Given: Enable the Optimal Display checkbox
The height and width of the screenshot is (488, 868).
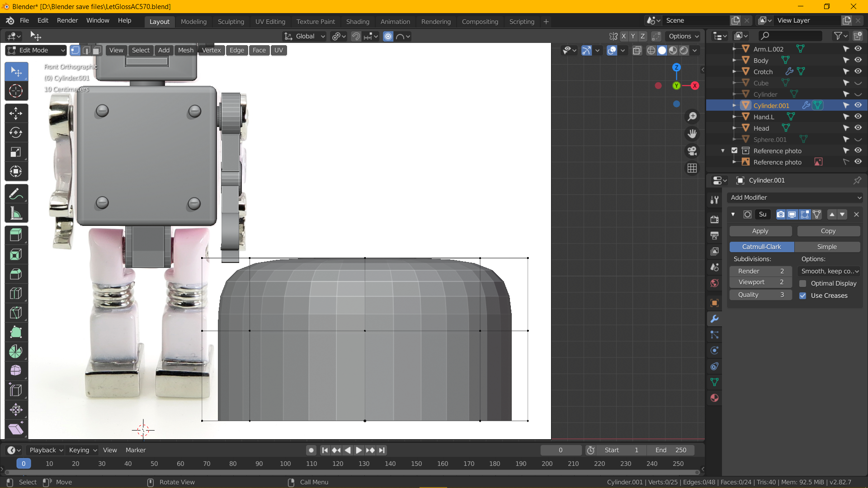Looking at the screenshot, I should pyautogui.click(x=803, y=283).
